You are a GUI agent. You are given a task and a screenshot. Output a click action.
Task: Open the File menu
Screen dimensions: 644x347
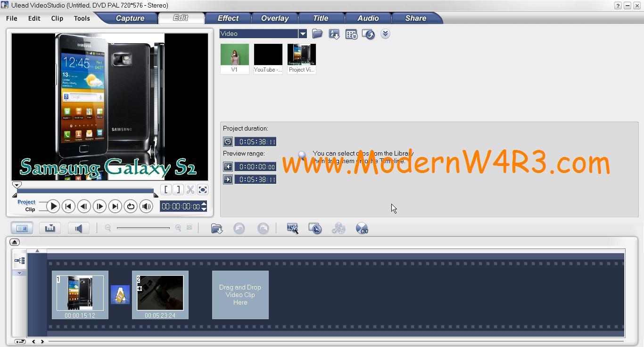pos(12,18)
